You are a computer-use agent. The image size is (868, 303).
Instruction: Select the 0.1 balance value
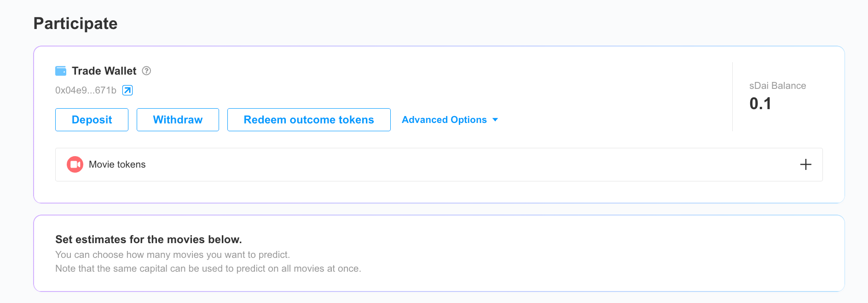[x=760, y=104]
